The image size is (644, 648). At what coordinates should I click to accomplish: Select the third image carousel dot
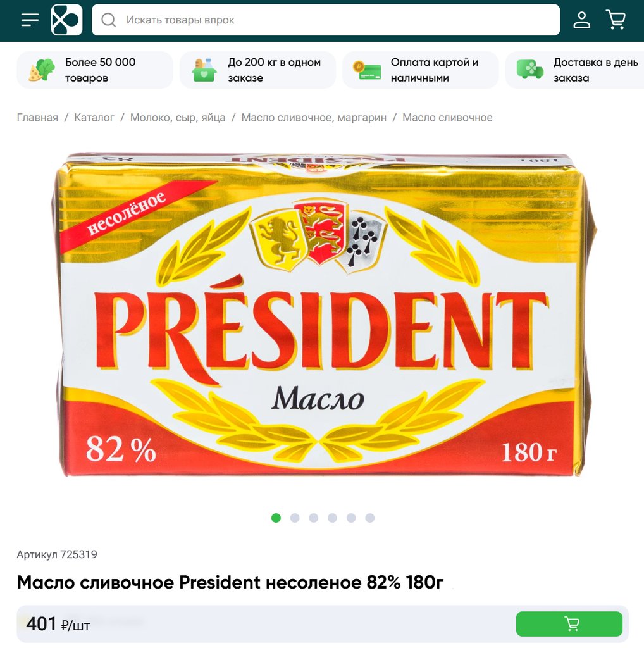tap(314, 518)
